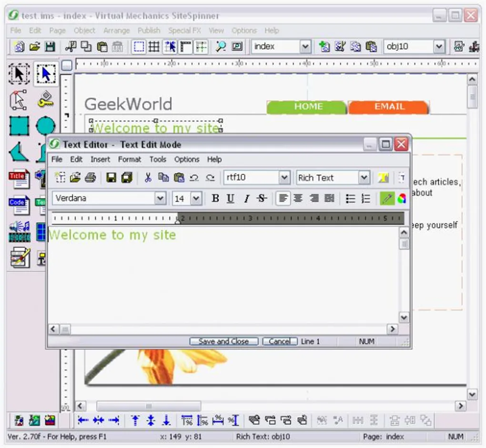Open Text Editor Format menu
This screenshot has width=486, height=448.
point(129,159)
